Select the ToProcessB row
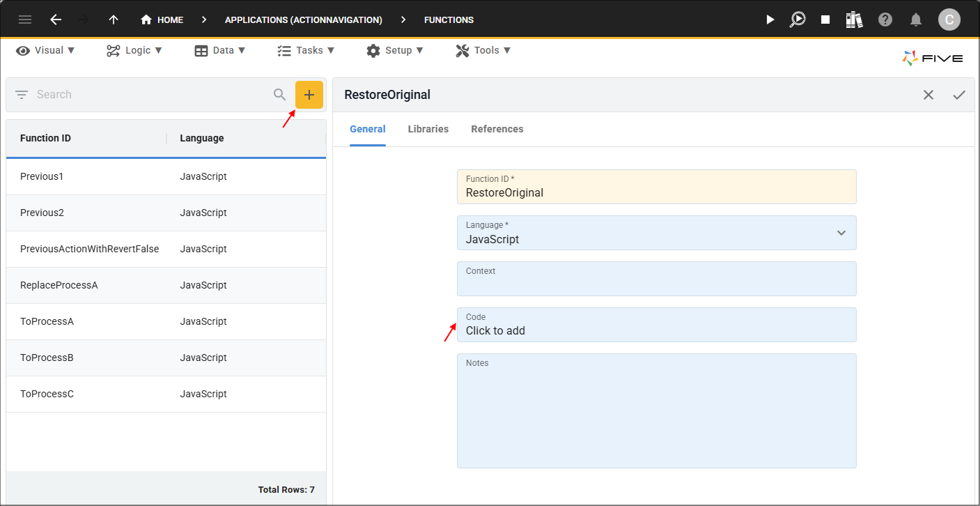This screenshot has height=506, width=980. pyautogui.click(x=166, y=358)
